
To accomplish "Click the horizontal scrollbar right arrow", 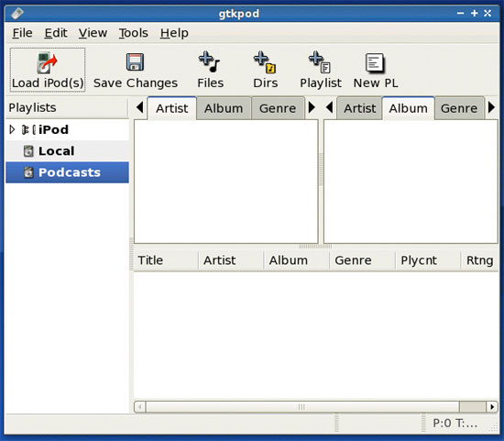I will click(492, 407).
